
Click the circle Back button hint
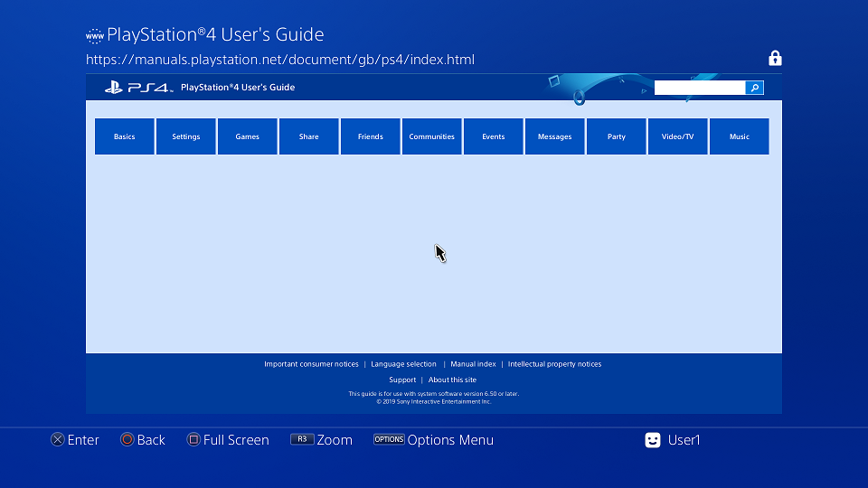[143, 440]
